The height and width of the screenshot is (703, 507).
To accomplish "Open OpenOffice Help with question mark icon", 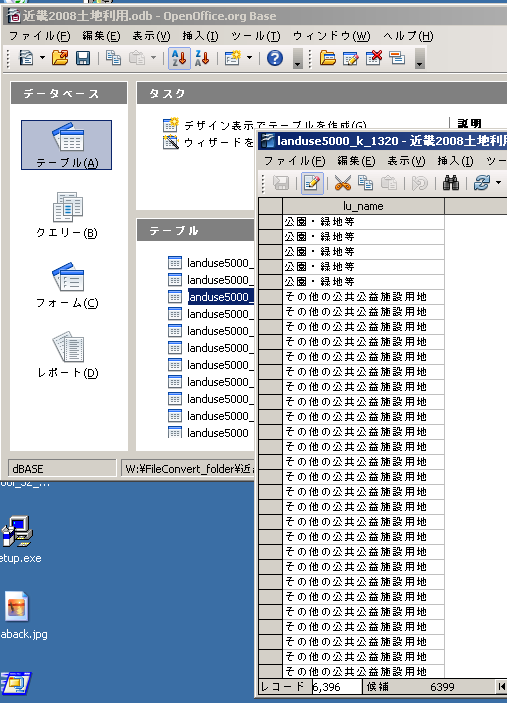I will pyautogui.click(x=275, y=58).
